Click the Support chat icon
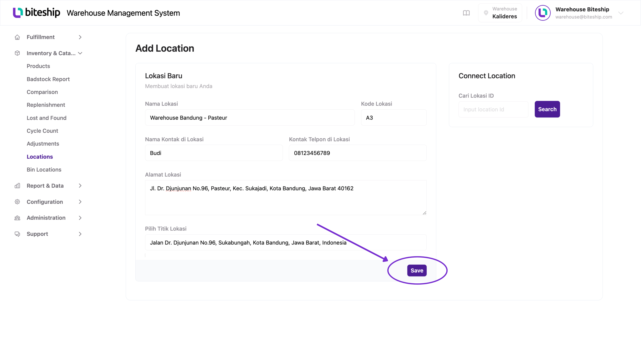The width and height of the screenshot is (641, 364). pyautogui.click(x=17, y=234)
